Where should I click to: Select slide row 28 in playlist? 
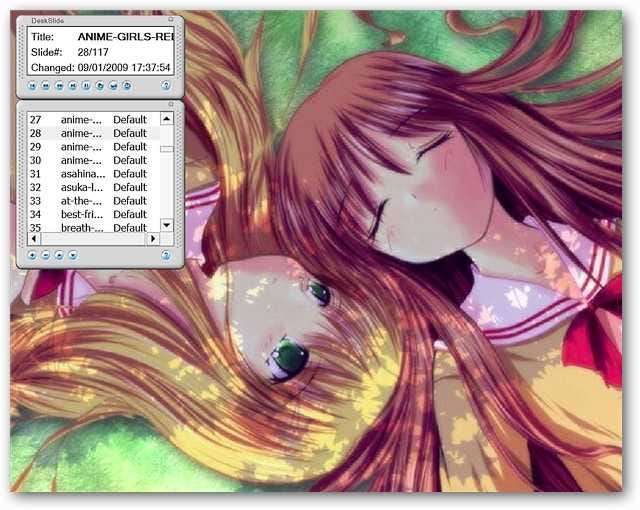[x=93, y=133]
